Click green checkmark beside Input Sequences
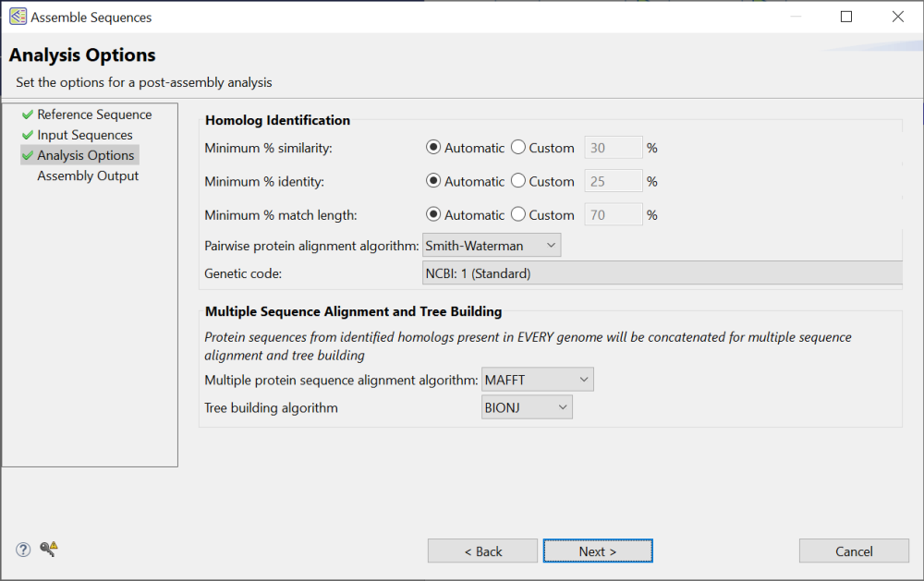Viewport: 924px width, 581px height. coord(28,134)
